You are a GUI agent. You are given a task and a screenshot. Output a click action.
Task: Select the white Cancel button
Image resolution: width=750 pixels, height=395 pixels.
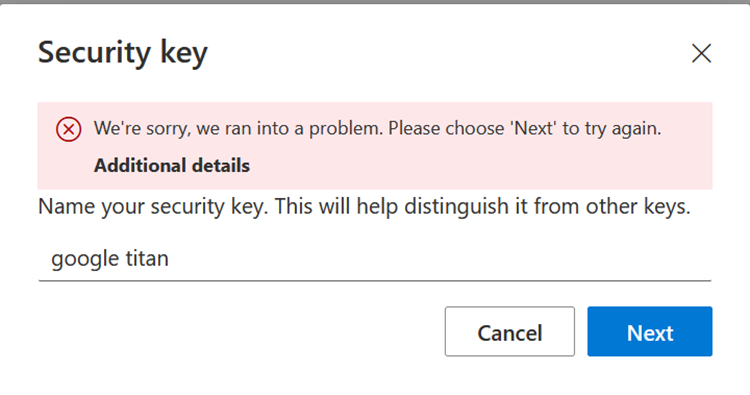(509, 331)
